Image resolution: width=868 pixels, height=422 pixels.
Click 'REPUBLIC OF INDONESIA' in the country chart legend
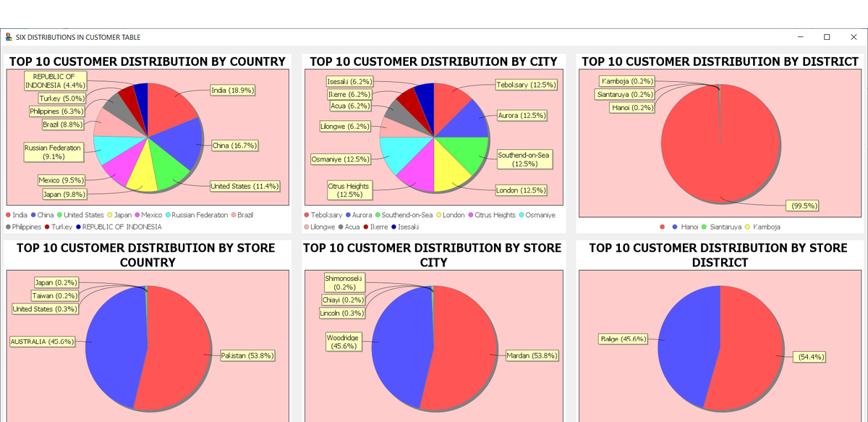coord(122,227)
